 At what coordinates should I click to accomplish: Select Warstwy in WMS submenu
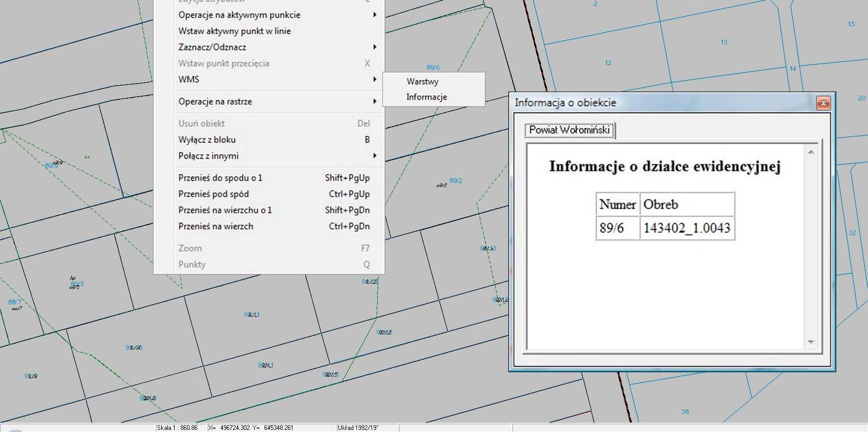coord(433,82)
